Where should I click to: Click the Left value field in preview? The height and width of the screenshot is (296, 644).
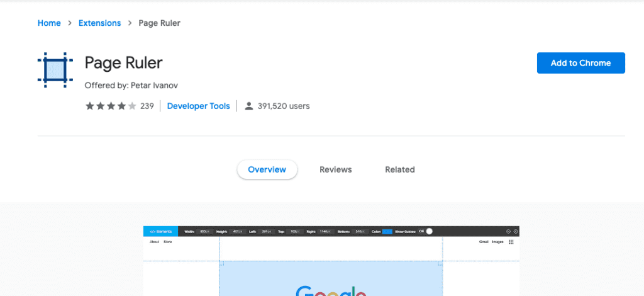tap(267, 232)
